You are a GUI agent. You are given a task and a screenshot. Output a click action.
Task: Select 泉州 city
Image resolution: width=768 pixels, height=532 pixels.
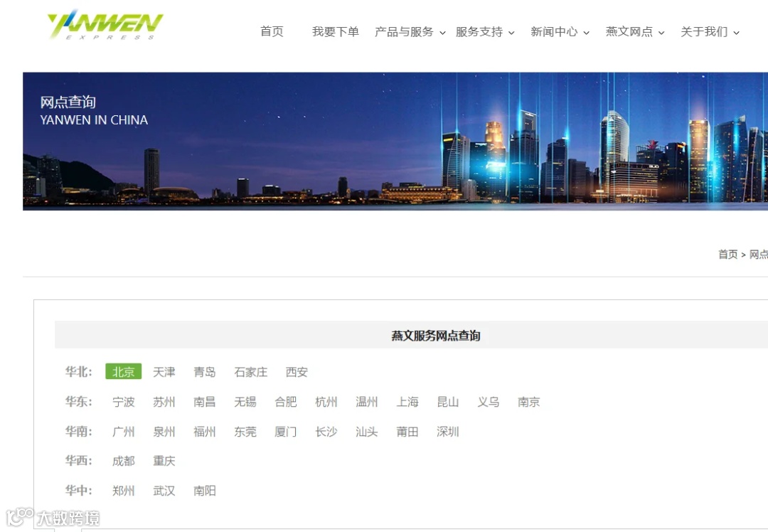(164, 432)
